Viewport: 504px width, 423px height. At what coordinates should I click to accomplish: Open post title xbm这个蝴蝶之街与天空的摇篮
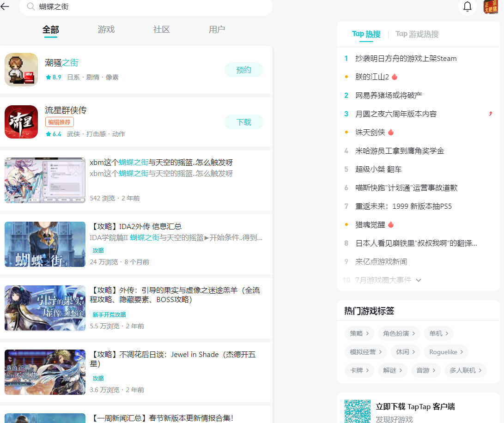[161, 163]
